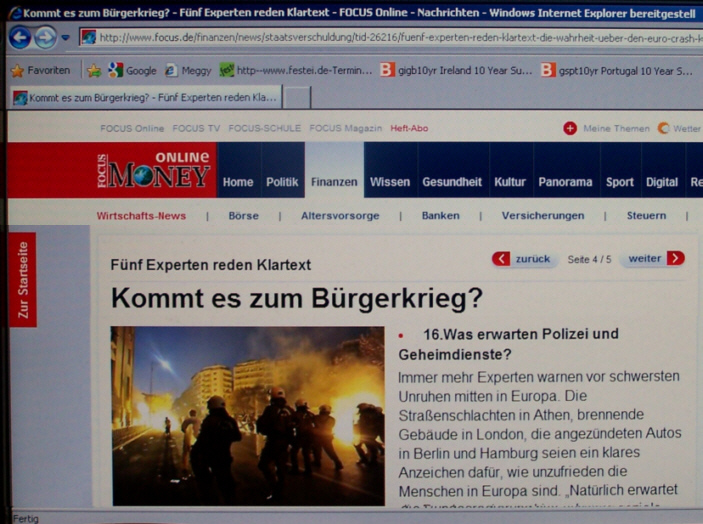Open the Meggy bookmark

point(187,70)
